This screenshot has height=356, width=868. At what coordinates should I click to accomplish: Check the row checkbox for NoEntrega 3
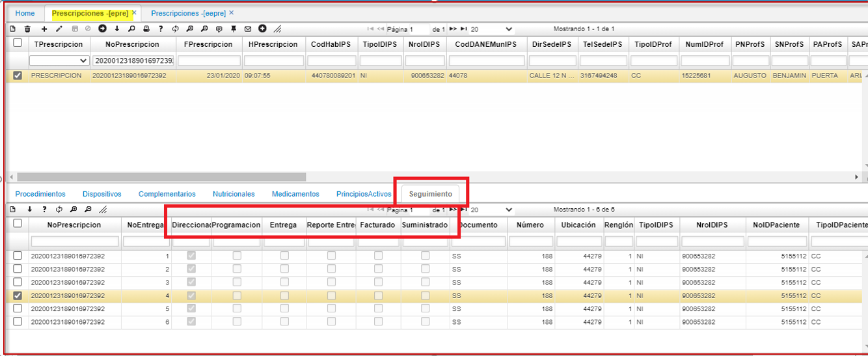(18, 282)
